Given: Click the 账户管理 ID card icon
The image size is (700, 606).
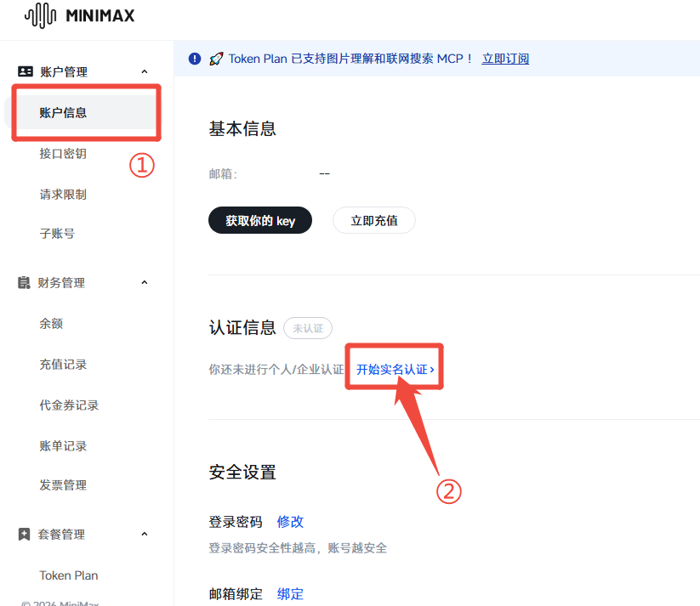Looking at the screenshot, I should click(x=25, y=72).
